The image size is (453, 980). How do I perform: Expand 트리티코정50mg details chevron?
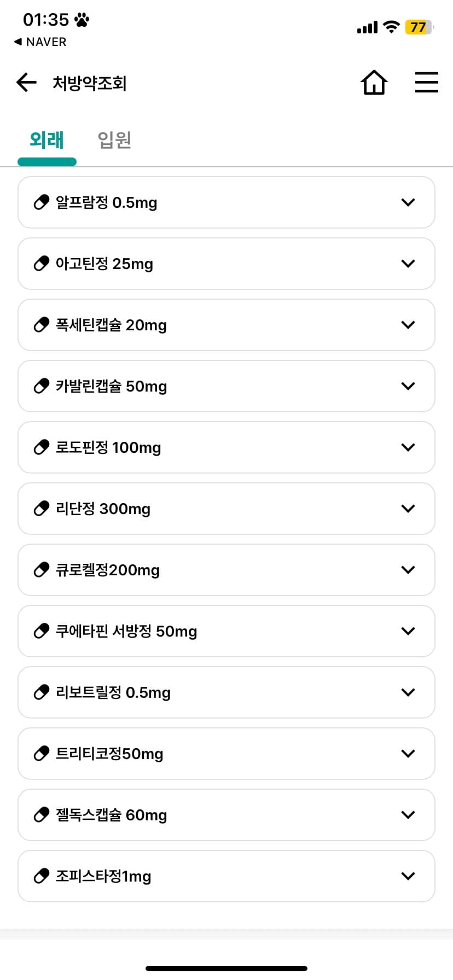pyautogui.click(x=408, y=754)
